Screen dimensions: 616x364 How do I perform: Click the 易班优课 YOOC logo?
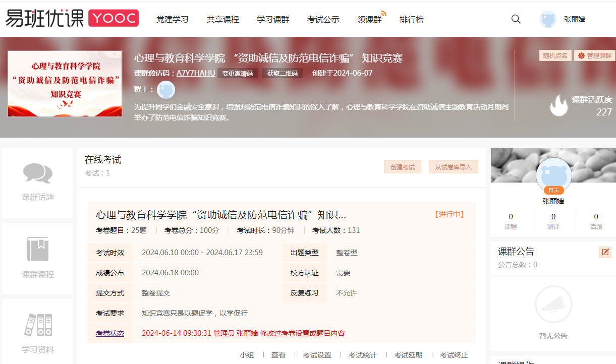point(72,19)
